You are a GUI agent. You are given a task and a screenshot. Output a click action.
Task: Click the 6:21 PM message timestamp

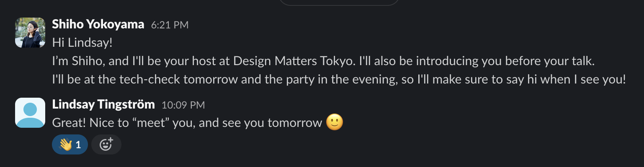pyautogui.click(x=170, y=25)
